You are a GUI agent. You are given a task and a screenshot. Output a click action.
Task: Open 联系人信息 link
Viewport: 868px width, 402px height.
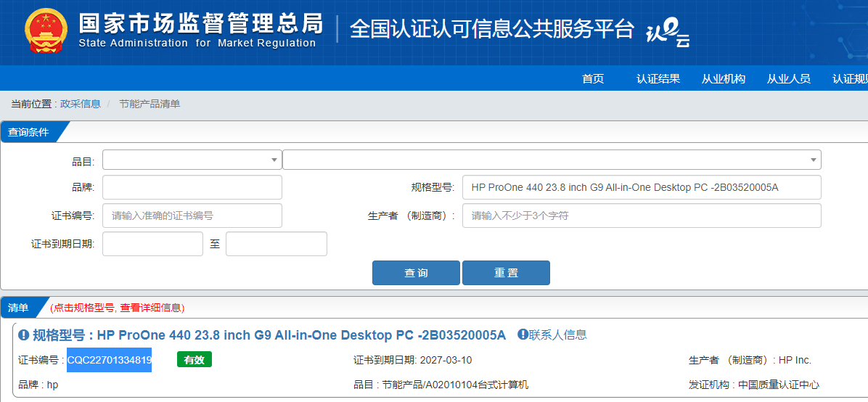(558, 335)
